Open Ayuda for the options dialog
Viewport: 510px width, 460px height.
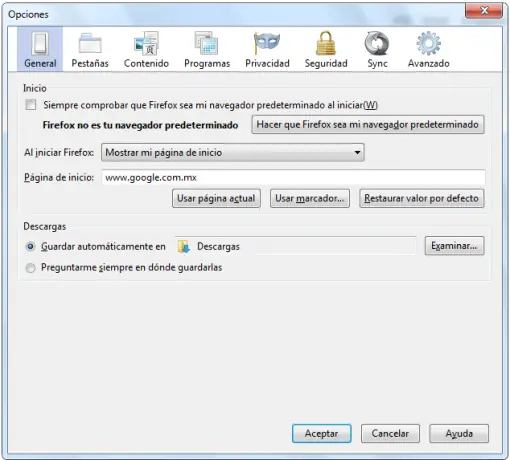coord(459,433)
